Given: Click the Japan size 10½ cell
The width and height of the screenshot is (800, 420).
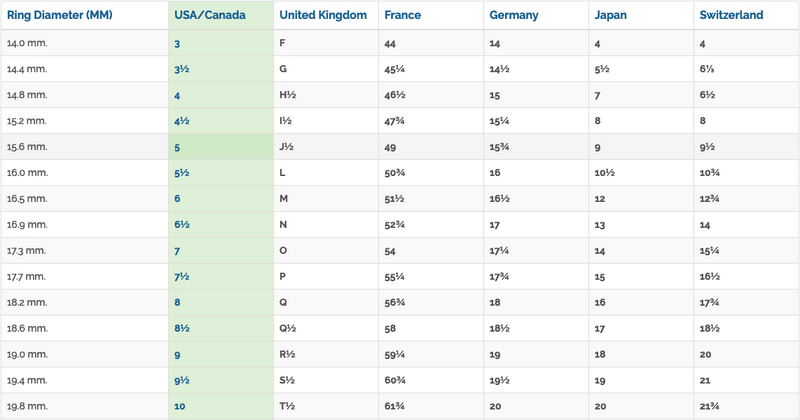Looking at the screenshot, I should [x=604, y=173].
